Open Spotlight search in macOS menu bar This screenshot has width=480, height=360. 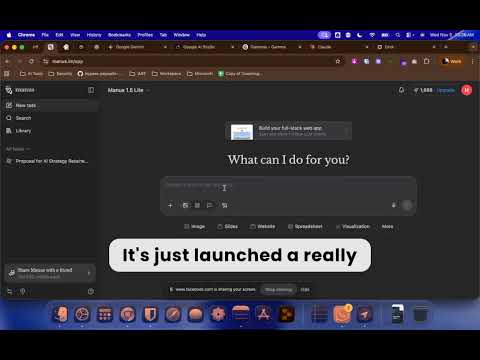(x=398, y=35)
